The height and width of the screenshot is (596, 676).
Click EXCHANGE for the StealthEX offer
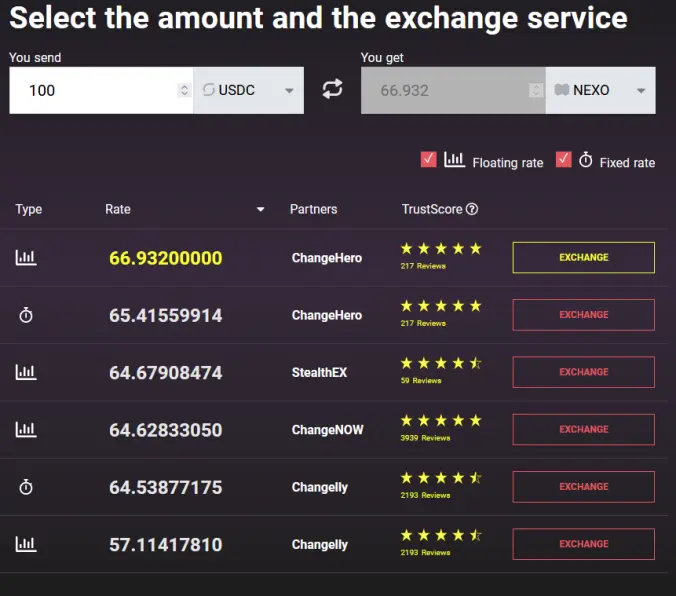tap(584, 372)
